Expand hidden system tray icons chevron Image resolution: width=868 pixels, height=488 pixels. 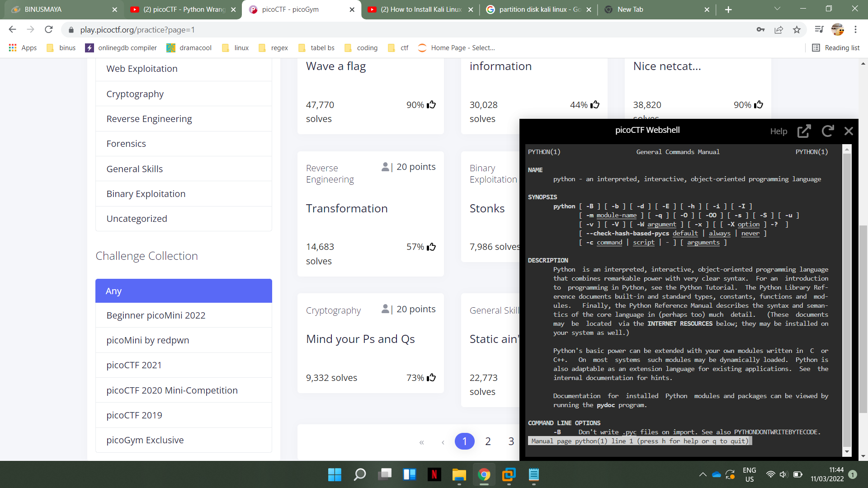(x=703, y=474)
